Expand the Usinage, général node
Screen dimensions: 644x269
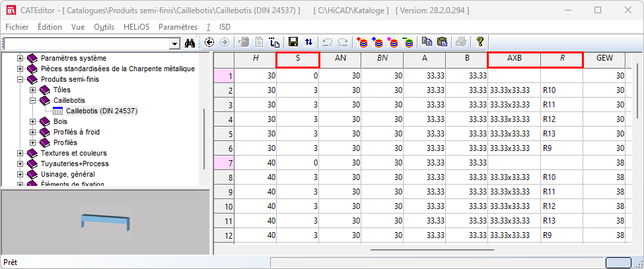pyautogui.click(x=20, y=174)
